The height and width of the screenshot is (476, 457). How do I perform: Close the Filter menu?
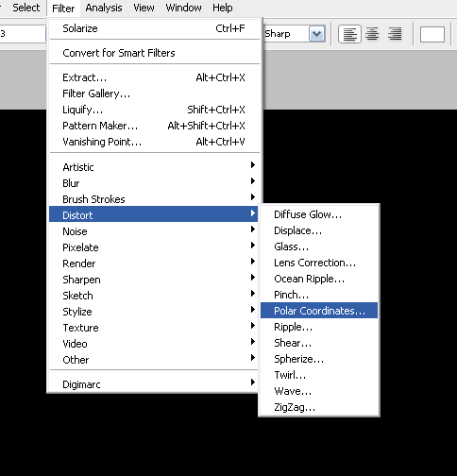click(x=63, y=8)
